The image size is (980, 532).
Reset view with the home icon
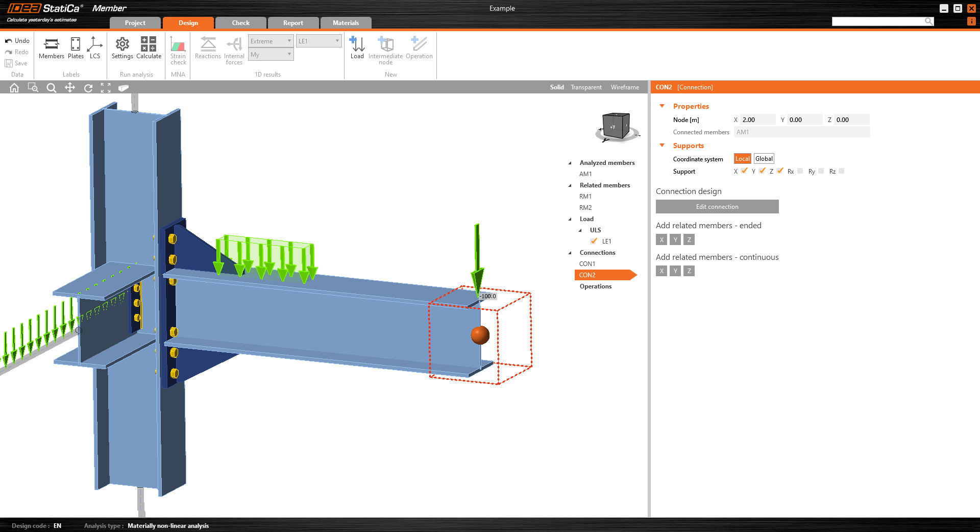click(x=14, y=88)
